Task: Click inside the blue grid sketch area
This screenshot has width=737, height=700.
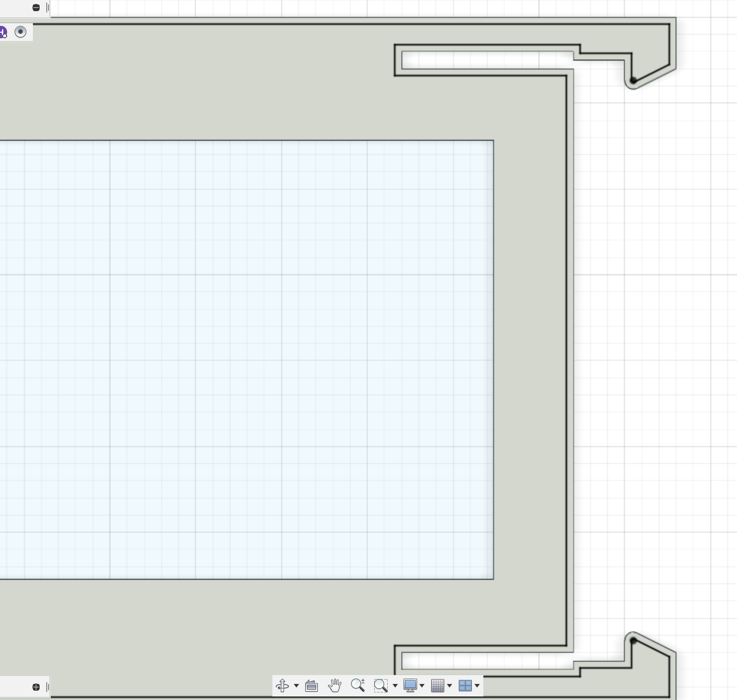Action: (245, 356)
